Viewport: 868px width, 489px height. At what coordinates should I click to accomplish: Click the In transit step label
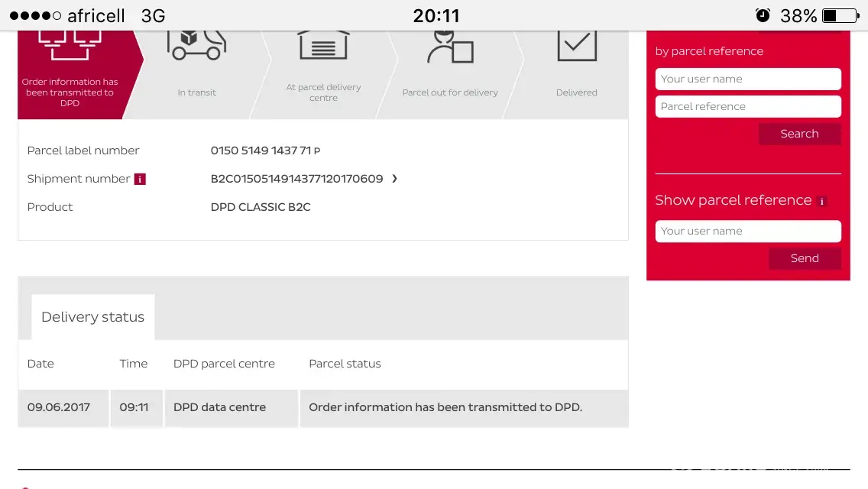[196, 92]
